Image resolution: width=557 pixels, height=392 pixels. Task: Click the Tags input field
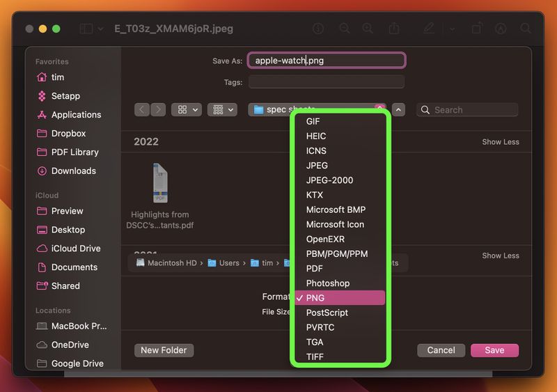327,82
